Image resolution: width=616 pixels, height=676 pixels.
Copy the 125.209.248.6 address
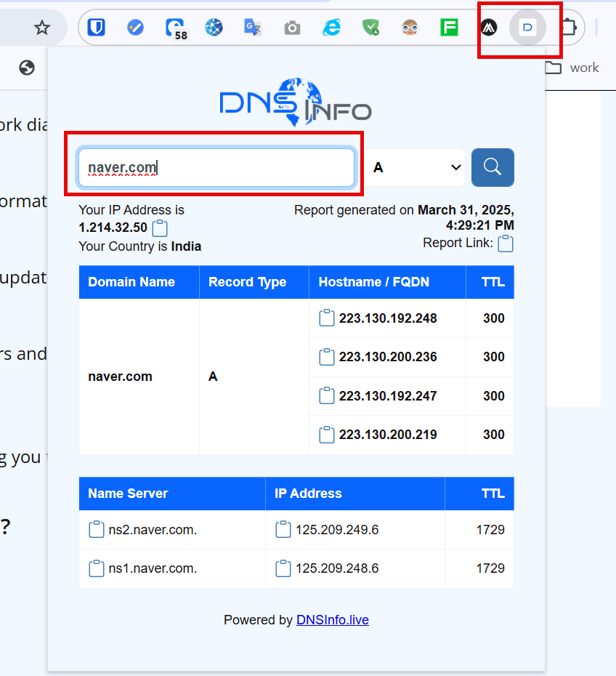point(283,568)
